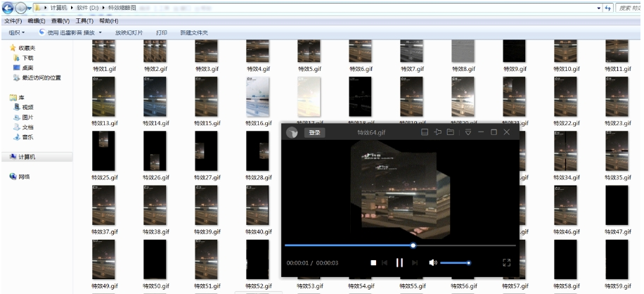
Task: Click the 登录 login button
Action: click(x=314, y=132)
